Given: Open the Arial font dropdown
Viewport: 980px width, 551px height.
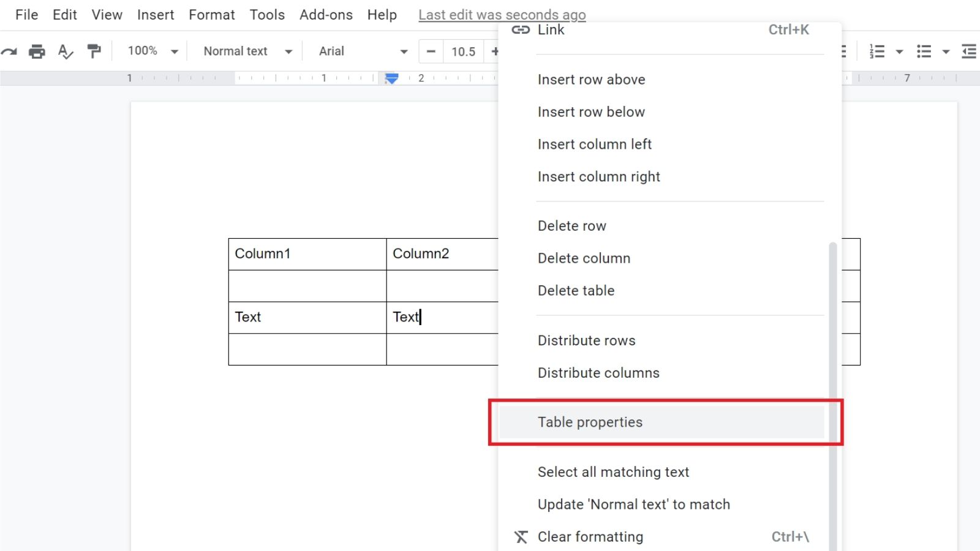Looking at the screenshot, I should [x=363, y=51].
